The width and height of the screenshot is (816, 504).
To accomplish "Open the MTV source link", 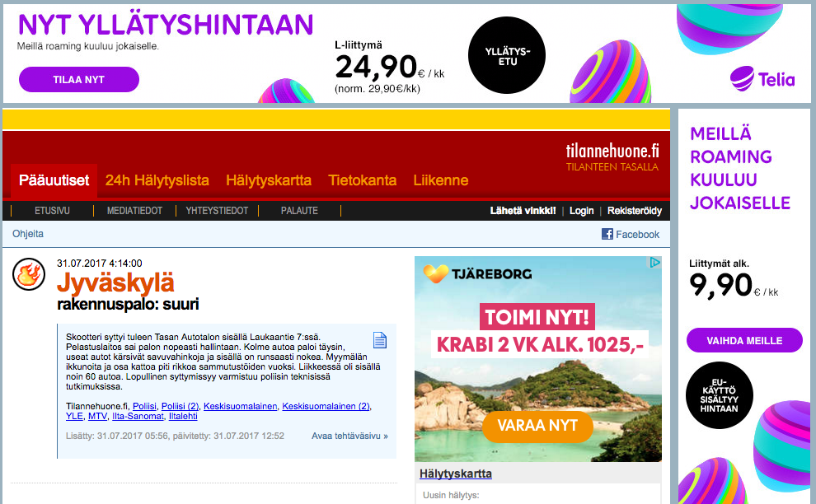I will pos(97,416).
